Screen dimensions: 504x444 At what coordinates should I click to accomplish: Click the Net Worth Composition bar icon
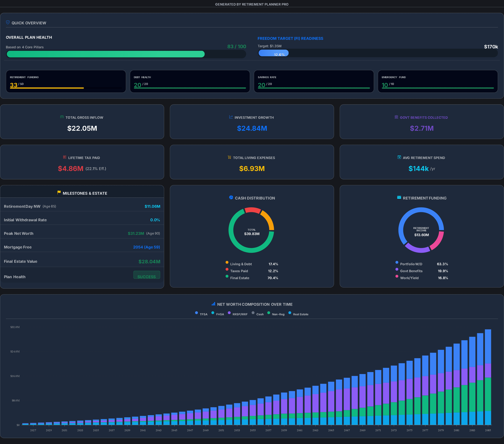[x=213, y=304]
